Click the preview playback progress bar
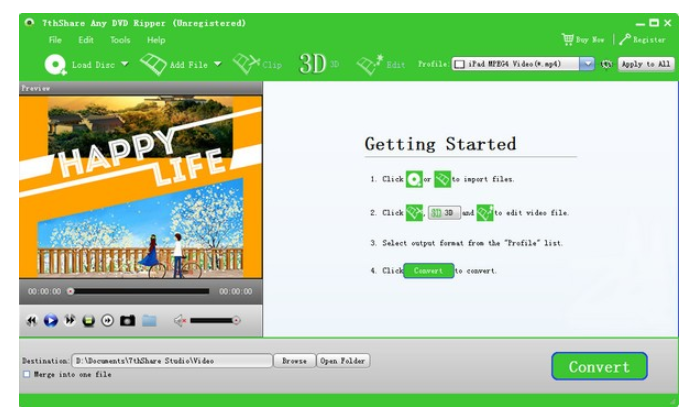Image resolution: width=692 pixels, height=407 pixels. click(x=138, y=291)
